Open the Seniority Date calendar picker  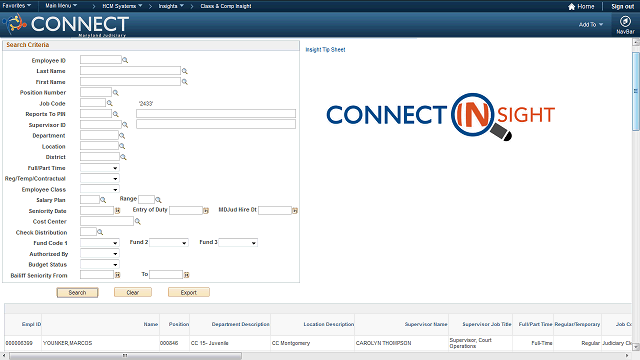pos(118,211)
